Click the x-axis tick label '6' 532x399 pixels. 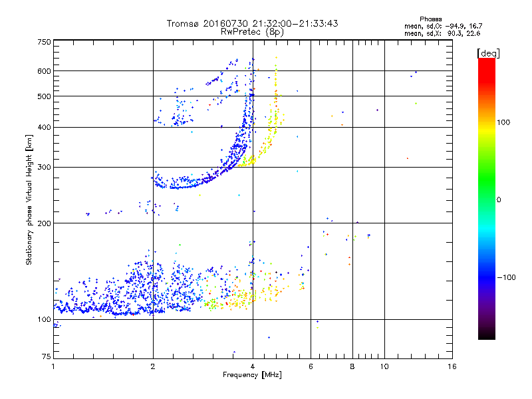pyautogui.click(x=311, y=366)
